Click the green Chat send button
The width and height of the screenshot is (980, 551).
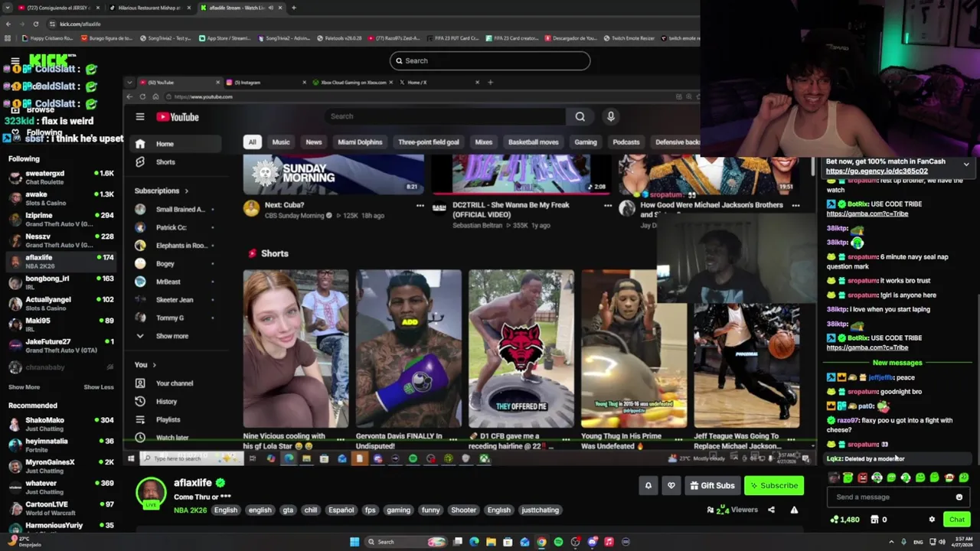957,520
